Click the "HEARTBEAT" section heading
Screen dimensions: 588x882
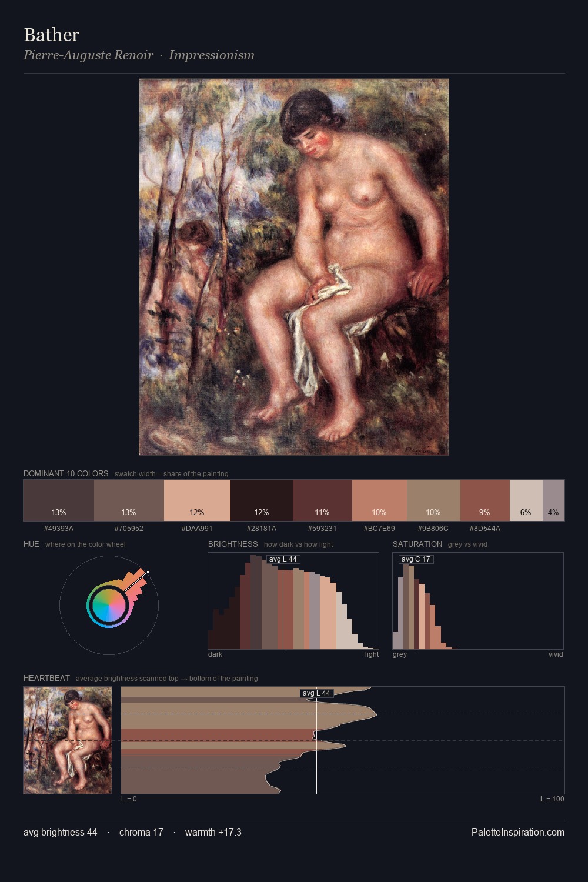[x=46, y=678]
